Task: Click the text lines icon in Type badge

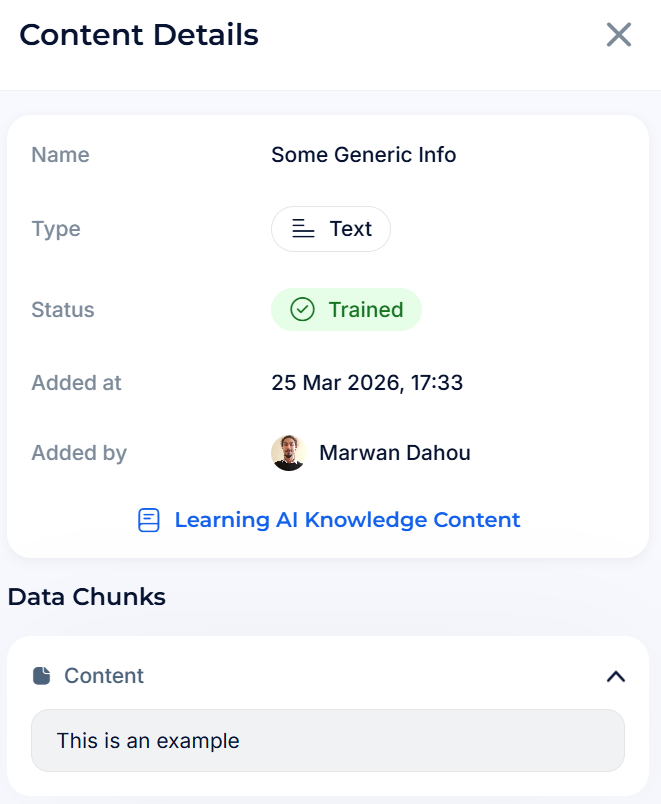Action: [x=303, y=229]
